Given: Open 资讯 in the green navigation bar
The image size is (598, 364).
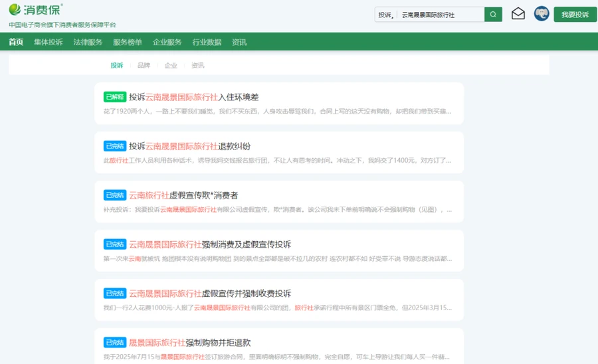Looking at the screenshot, I should [x=239, y=42].
